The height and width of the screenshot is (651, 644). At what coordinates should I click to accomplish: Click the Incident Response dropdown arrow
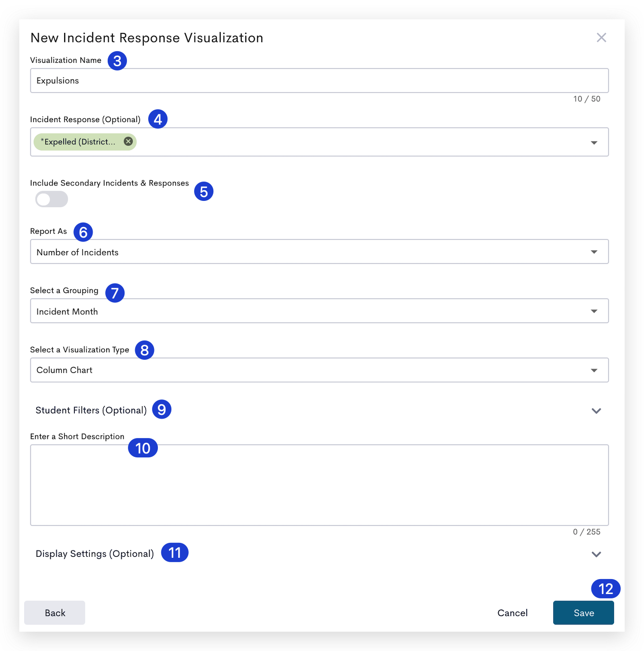click(x=594, y=142)
